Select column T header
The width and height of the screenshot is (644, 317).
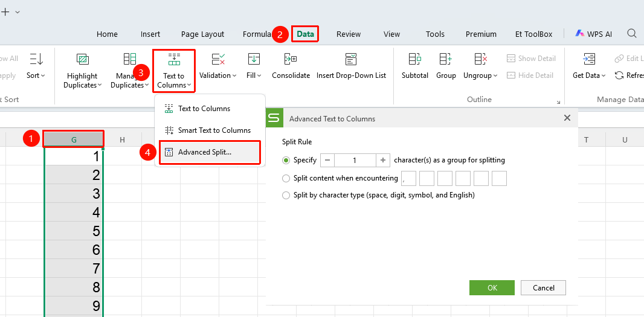pos(586,139)
